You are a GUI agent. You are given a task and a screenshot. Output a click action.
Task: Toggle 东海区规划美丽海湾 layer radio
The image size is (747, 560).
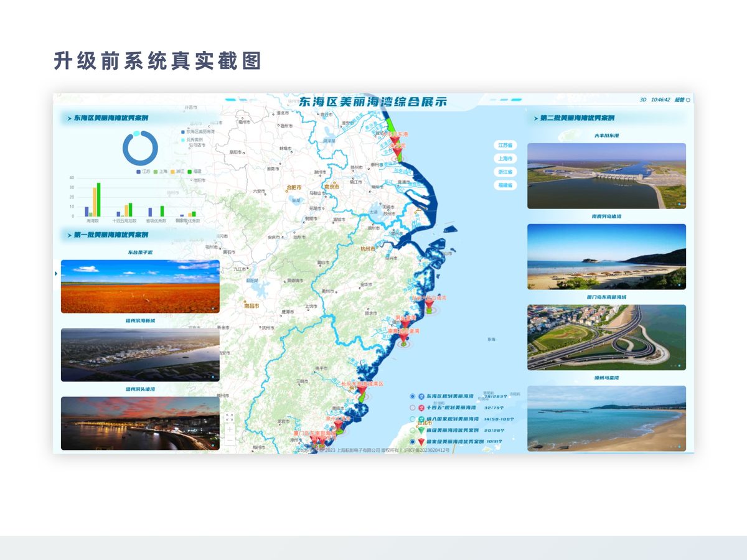(413, 396)
